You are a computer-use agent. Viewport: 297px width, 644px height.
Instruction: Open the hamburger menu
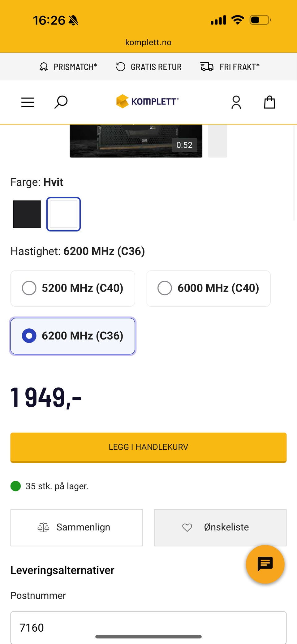click(x=28, y=102)
